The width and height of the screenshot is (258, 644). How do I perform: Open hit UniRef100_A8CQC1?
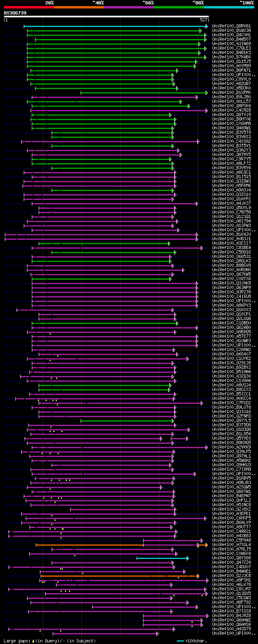231,172
